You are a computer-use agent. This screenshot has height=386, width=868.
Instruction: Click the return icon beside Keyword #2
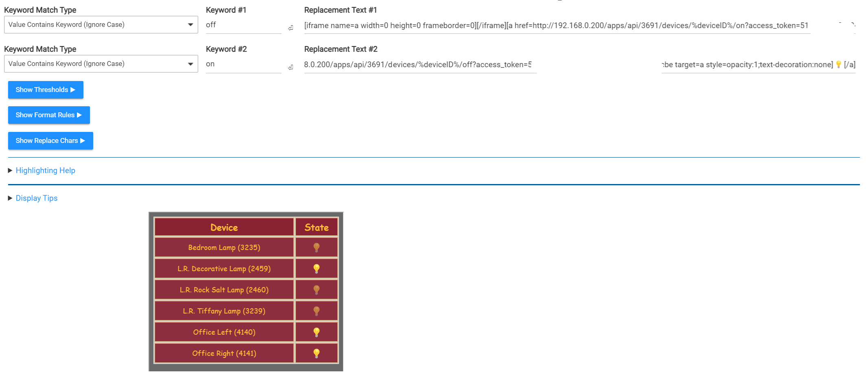point(291,68)
